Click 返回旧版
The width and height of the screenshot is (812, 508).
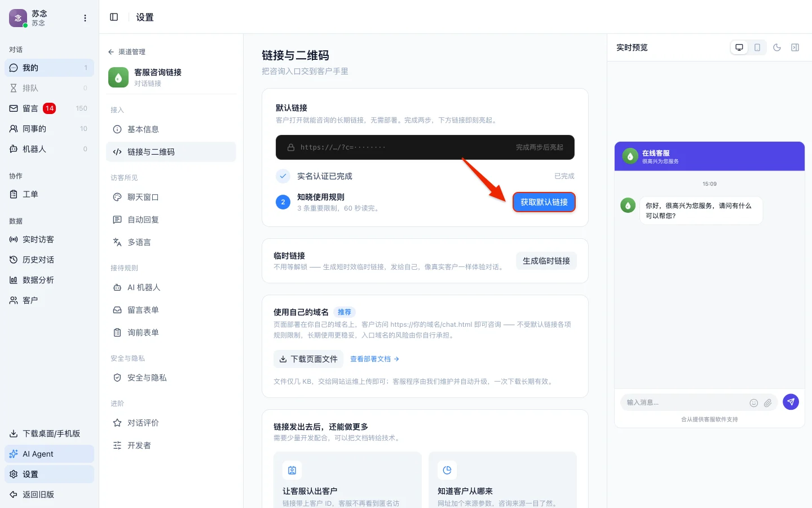(x=50, y=494)
